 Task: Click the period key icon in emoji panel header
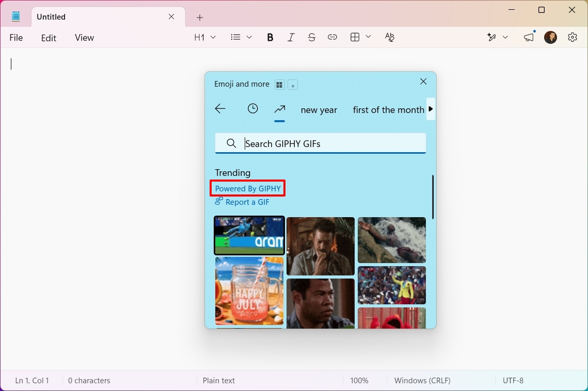(293, 85)
